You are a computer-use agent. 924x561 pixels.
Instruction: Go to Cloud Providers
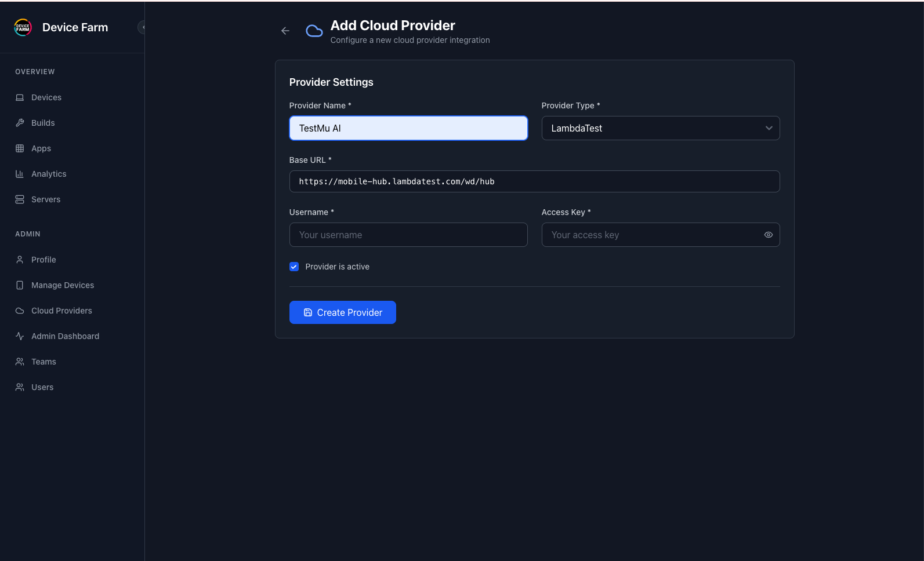[61, 311]
